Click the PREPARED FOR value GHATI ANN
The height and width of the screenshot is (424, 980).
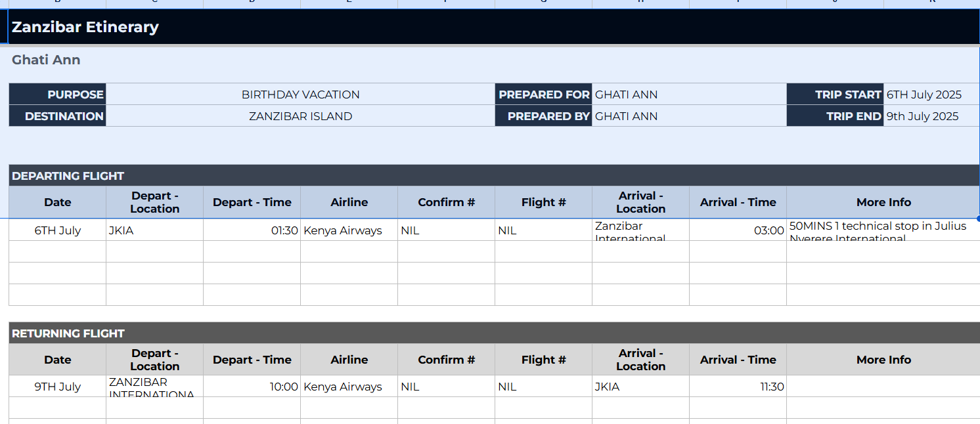point(689,95)
